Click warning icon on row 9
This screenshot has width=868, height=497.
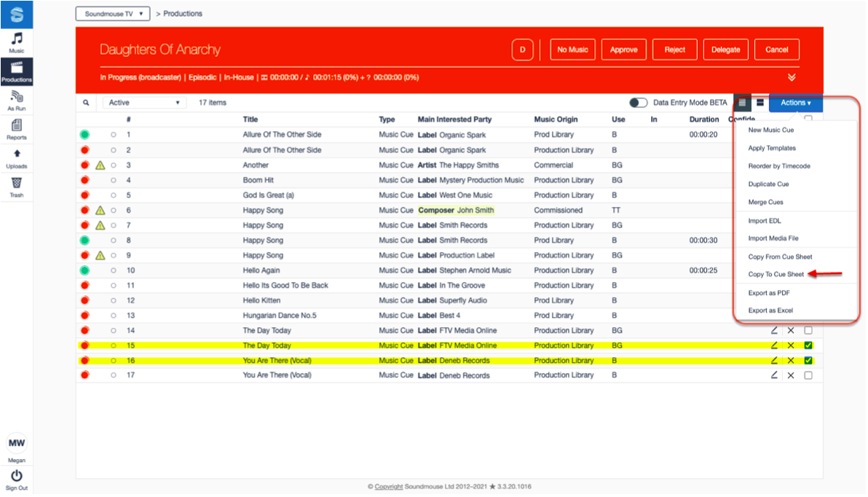point(100,256)
